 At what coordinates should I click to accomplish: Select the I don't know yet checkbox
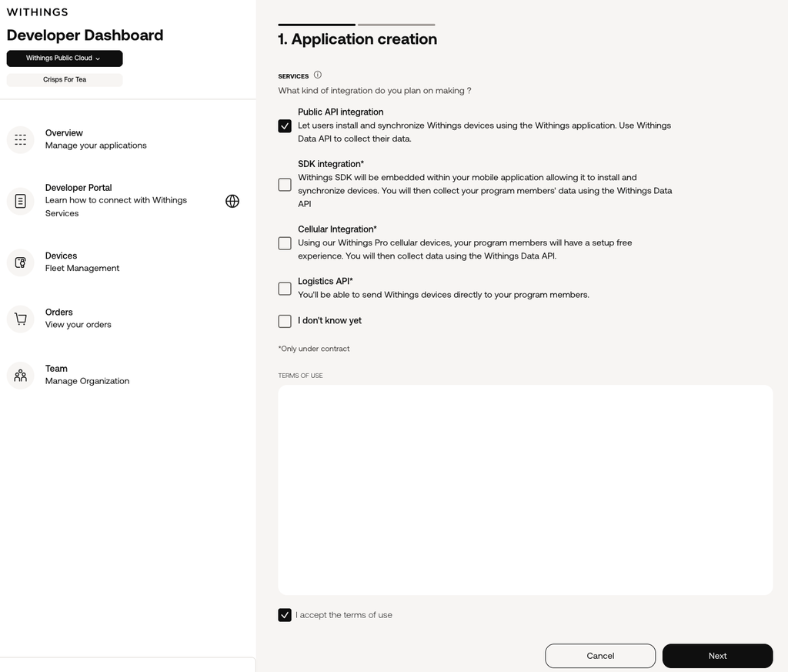[x=285, y=321]
